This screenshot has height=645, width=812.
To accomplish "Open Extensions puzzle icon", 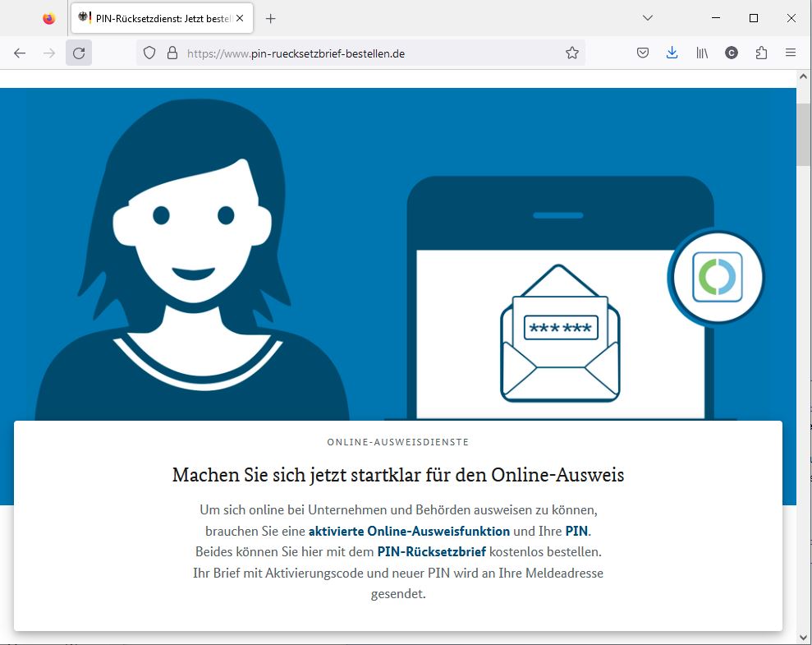I will click(761, 53).
